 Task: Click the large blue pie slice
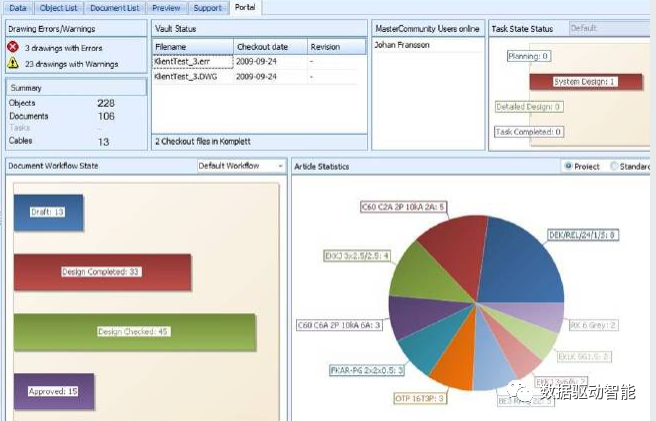click(521, 264)
